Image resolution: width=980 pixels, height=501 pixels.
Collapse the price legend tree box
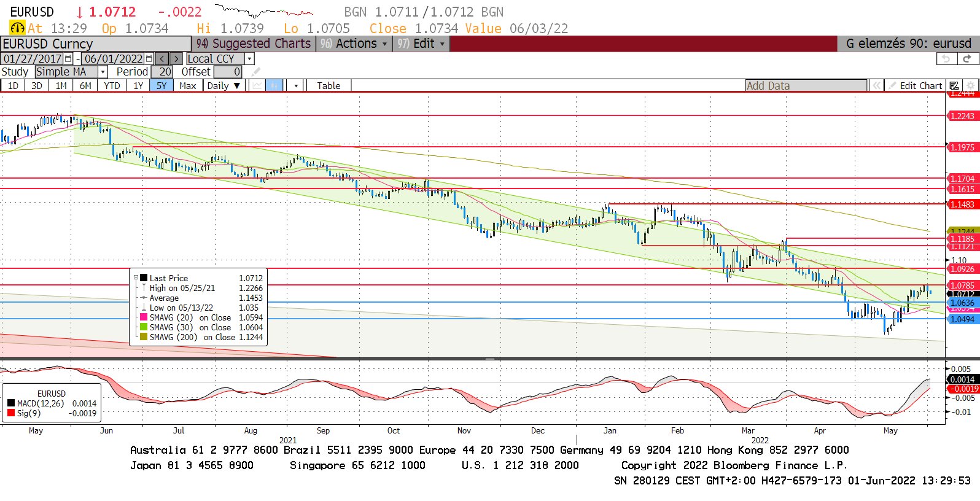136,278
